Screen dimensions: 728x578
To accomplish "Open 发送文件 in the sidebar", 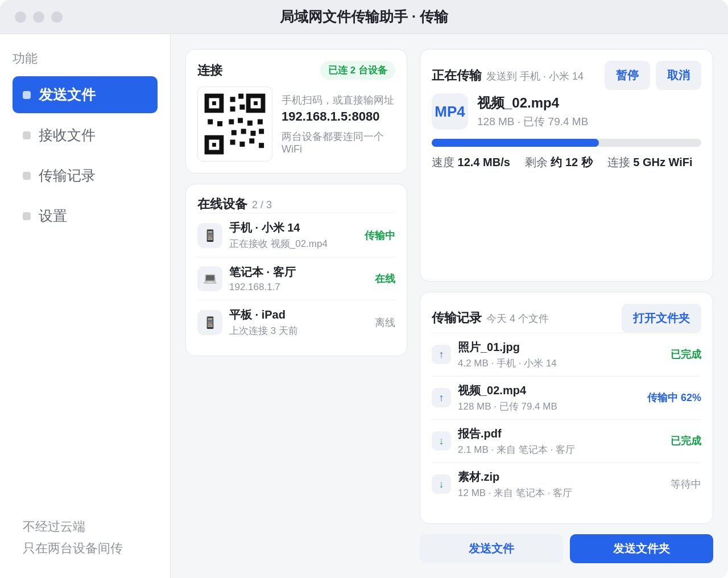I will [x=85, y=94].
